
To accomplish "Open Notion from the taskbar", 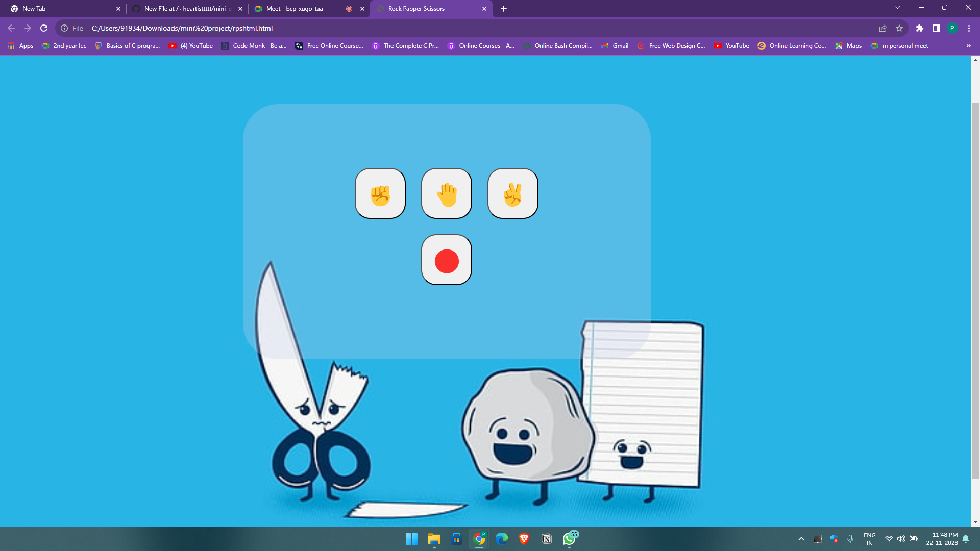I will click(x=547, y=539).
